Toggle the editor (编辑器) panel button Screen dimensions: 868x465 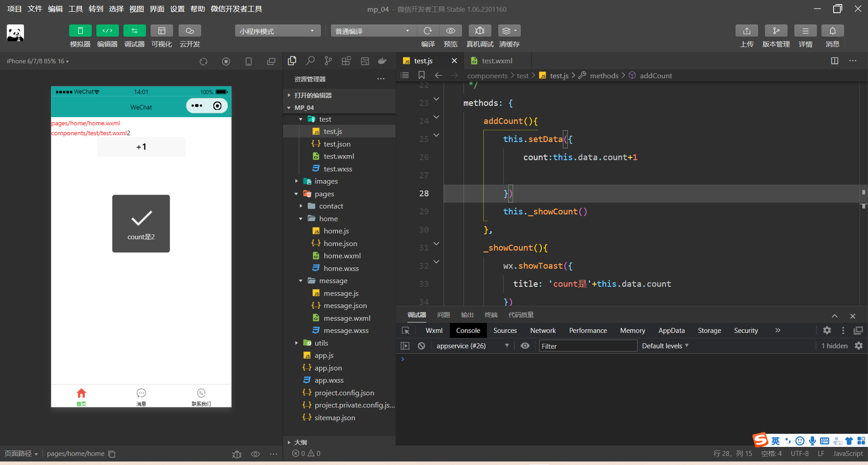107,31
